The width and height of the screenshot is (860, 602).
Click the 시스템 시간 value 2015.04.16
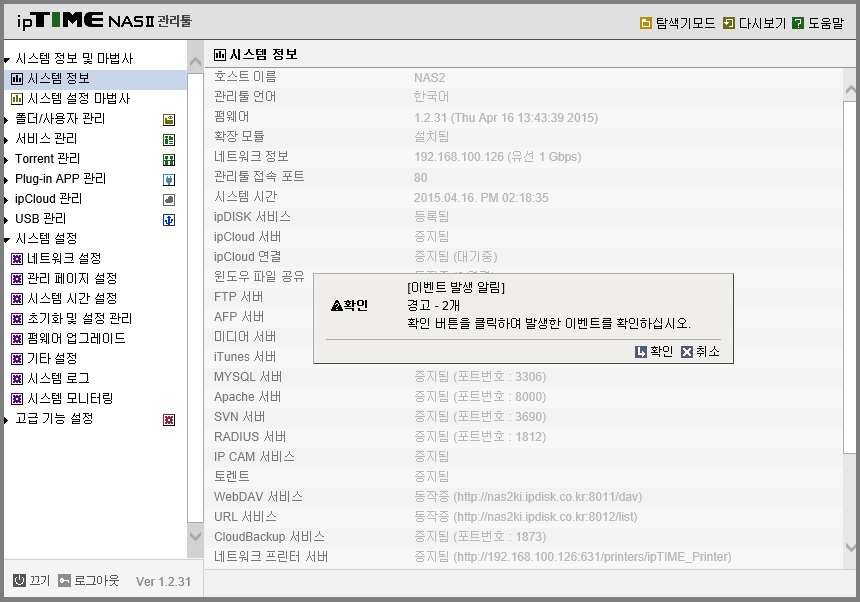(x=481, y=197)
